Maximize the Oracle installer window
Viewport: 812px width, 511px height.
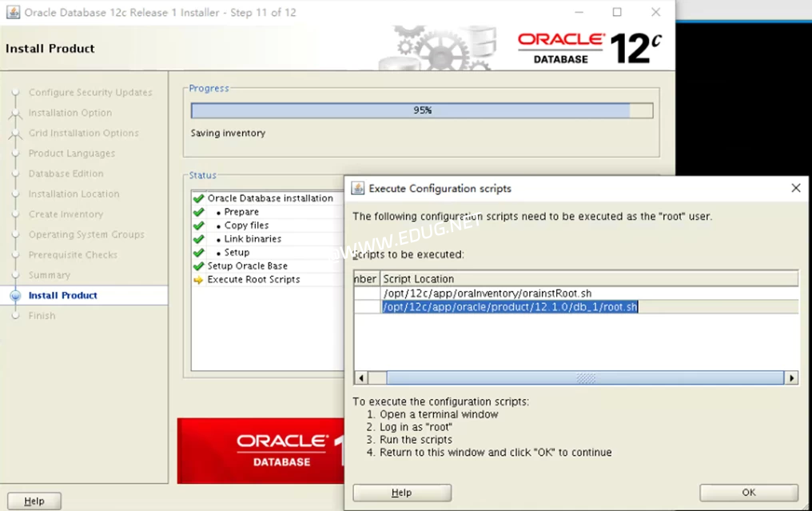pyautogui.click(x=617, y=12)
